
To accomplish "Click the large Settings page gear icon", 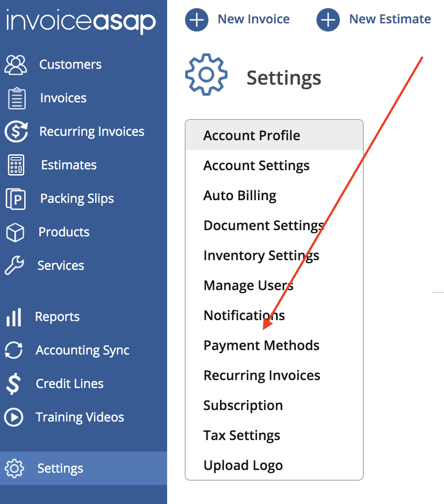I will coord(206,75).
